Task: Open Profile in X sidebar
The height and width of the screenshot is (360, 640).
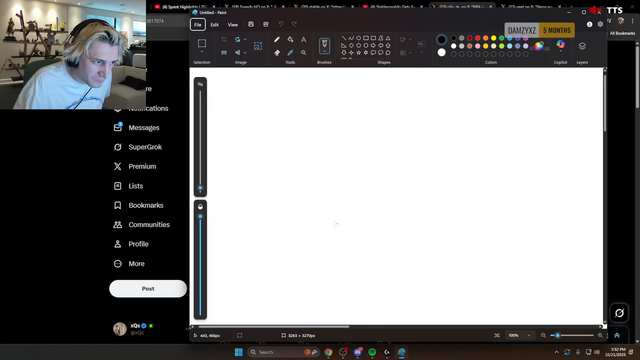Action: (x=131, y=244)
